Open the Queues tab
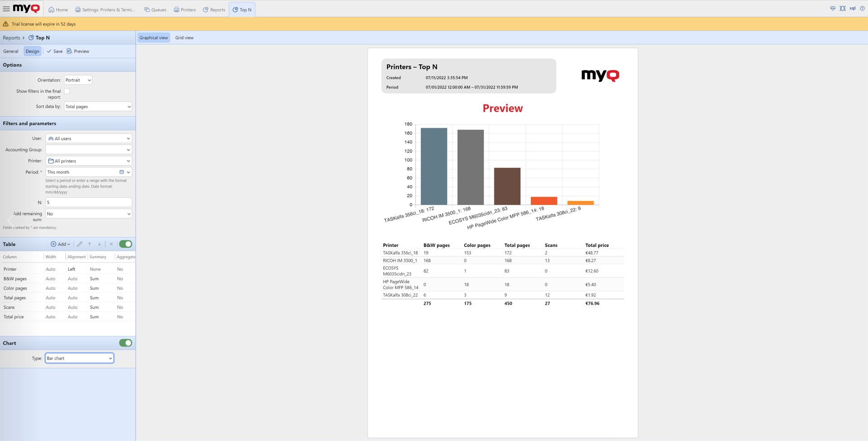The height and width of the screenshot is (441, 868). point(155,10)
